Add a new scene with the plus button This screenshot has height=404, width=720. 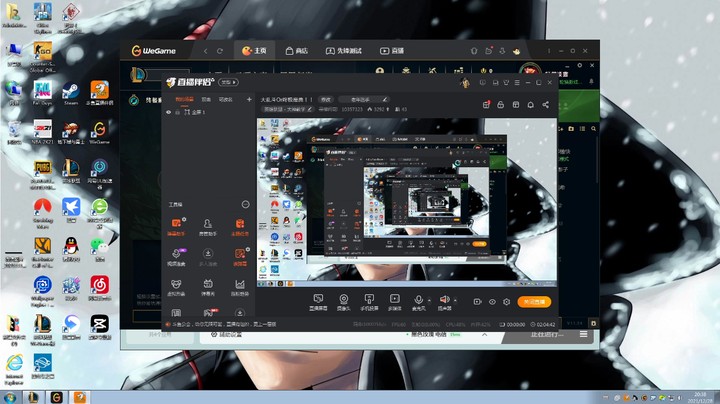[249, 99]
